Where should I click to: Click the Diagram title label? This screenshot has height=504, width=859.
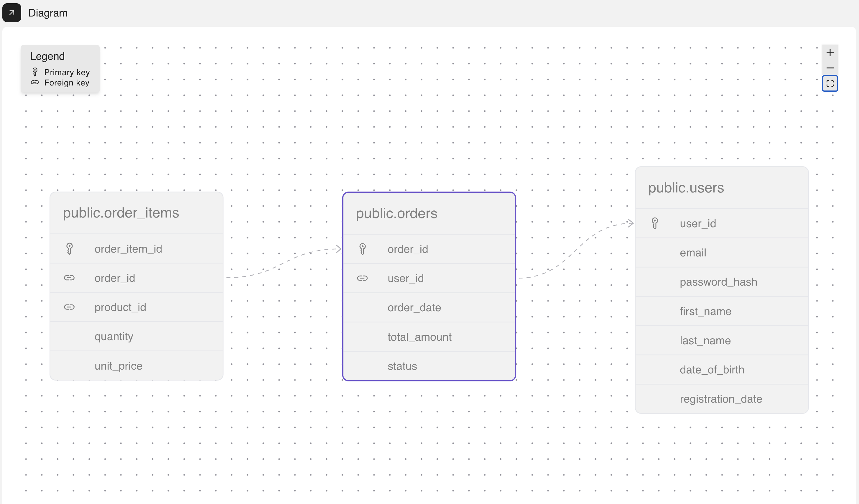[48, 13]
